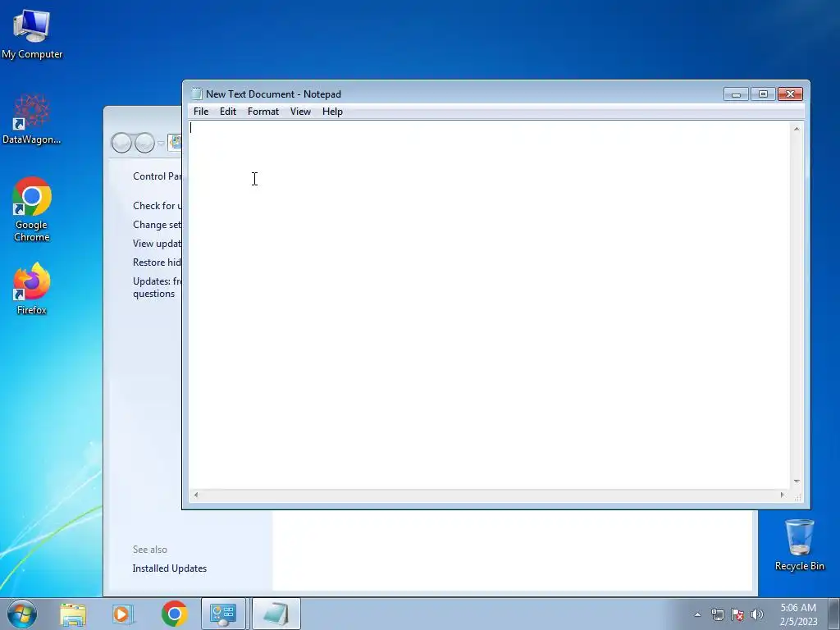Select the Notepad taskbar button
This screenshot has width=840, height=630.
tap(276, 614)
